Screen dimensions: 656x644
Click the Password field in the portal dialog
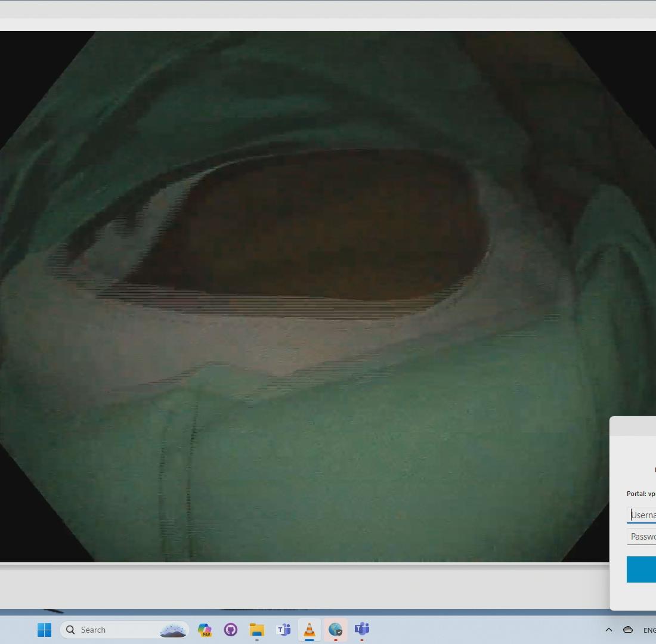click(641, 537)
